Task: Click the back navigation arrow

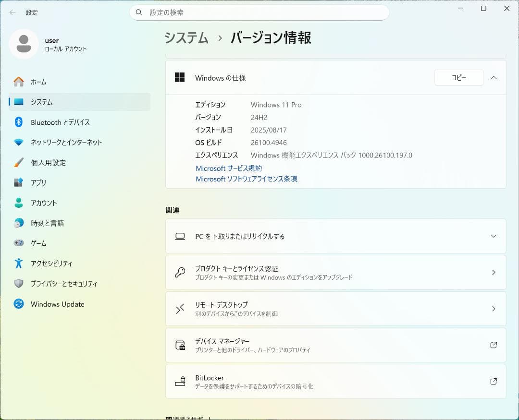Action: click(x=12, y=13)
